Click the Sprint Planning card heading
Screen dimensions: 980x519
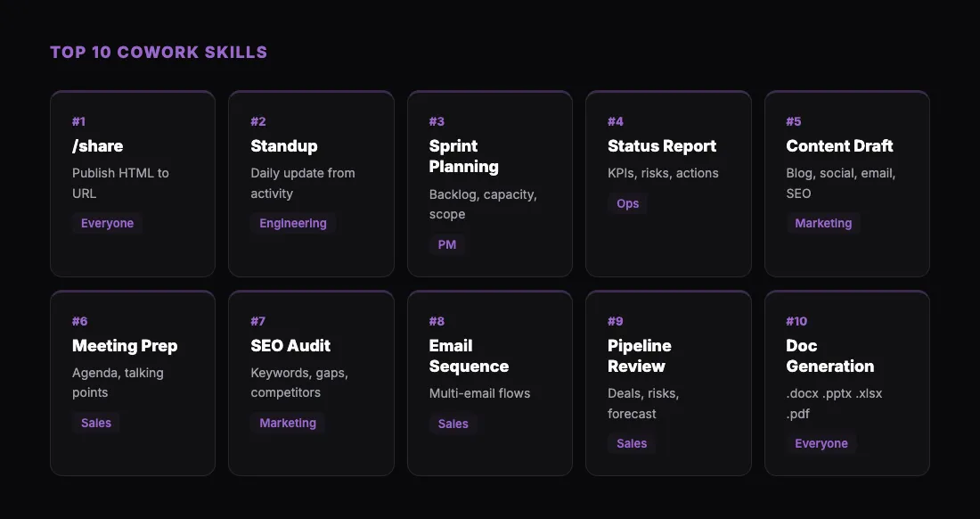464,156
